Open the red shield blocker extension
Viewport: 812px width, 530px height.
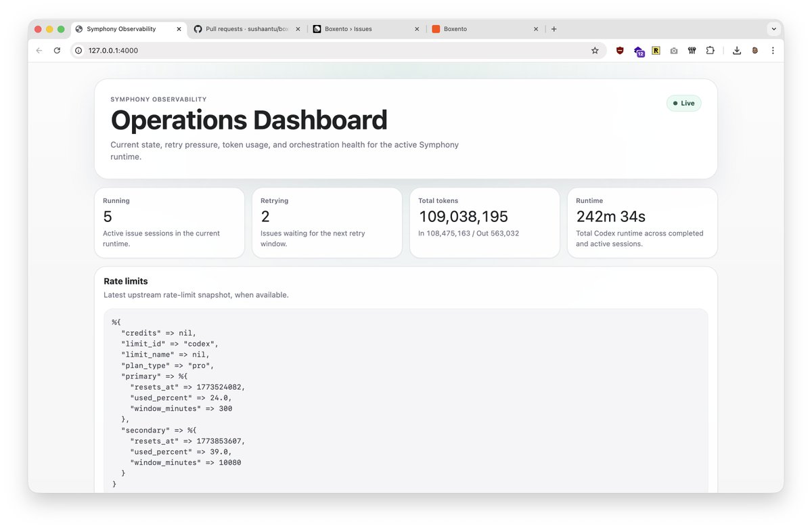(x=620, y=50)
